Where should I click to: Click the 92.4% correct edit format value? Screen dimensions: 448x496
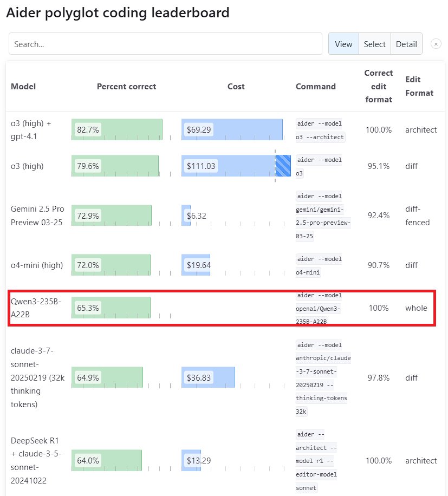[379, 216]
